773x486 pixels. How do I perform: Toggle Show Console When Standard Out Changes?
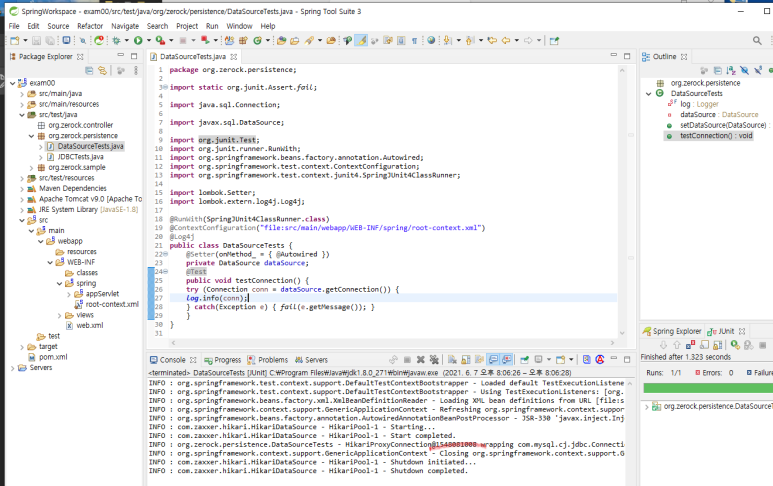(493, 360)
